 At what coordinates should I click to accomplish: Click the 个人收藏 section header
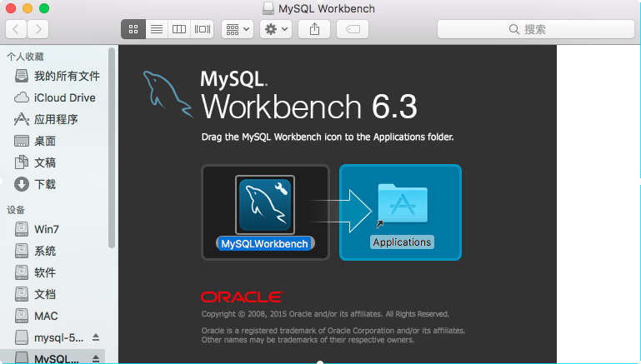tap(25, 57)
